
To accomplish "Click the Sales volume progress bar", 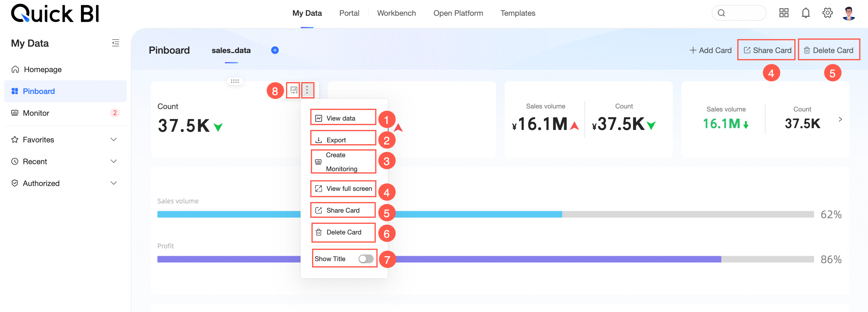I will [x=485, y=214].
